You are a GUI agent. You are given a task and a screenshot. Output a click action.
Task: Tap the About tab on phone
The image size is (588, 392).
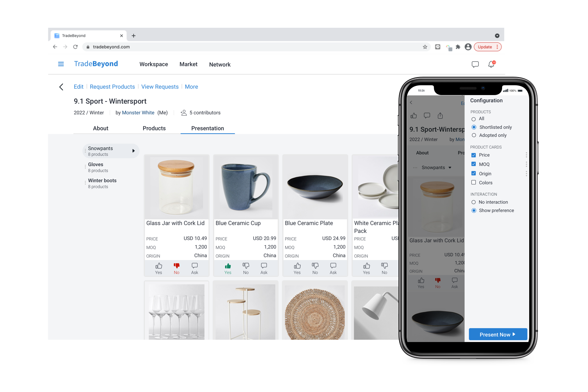(x=422, y=153)
